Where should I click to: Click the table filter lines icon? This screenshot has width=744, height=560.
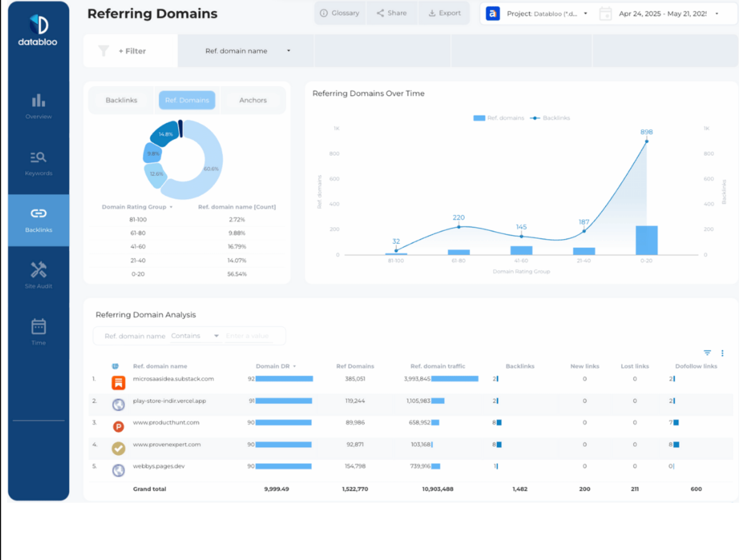pos(707,353)
